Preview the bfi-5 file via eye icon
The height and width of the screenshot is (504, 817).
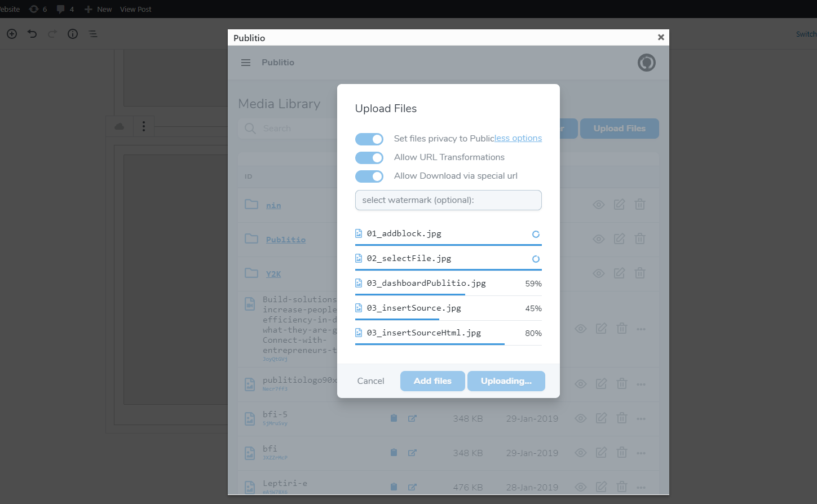[x=581, y=418]
